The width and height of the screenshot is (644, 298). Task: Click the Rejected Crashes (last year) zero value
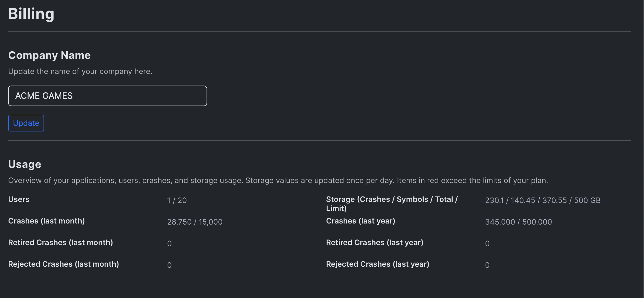[x=487, y=265]
